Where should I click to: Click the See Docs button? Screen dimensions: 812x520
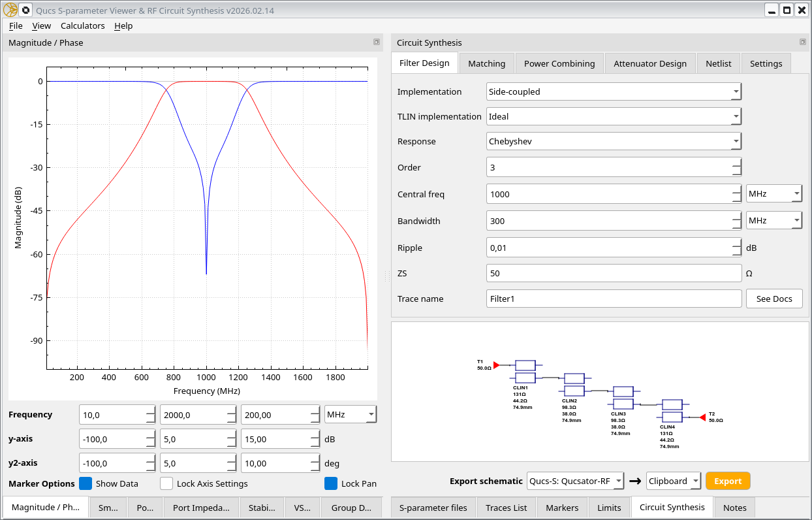pos(773,299)
